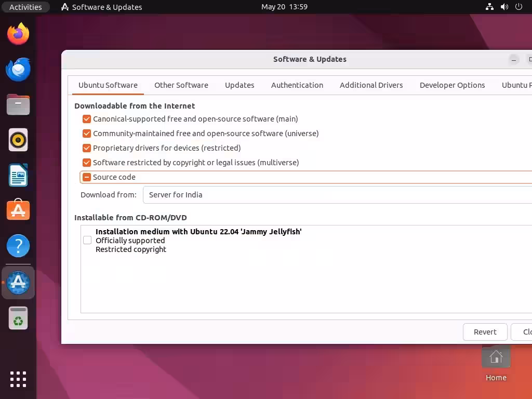Screen dimensions: 532x399
Task: Click the Software & Updates dock icon
Action: (18, 283)
